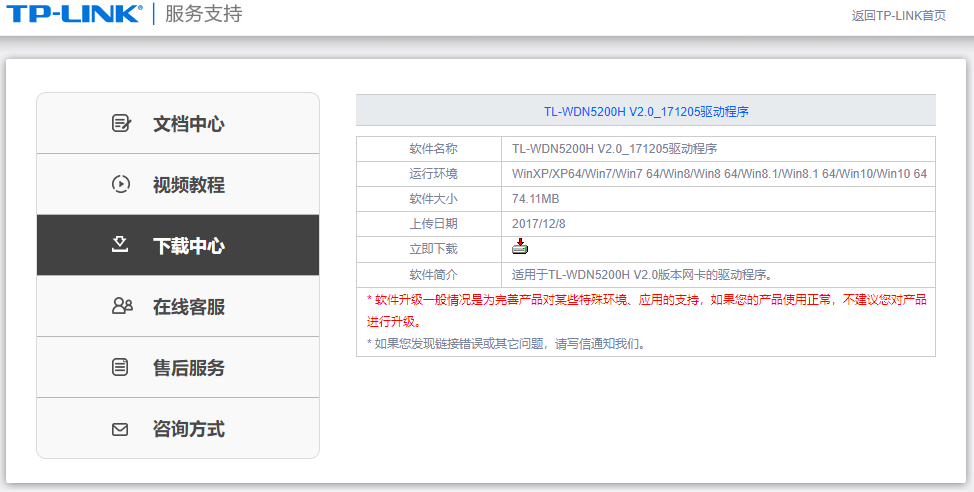Click the red 软件升级 warning note

click(646, 311)
